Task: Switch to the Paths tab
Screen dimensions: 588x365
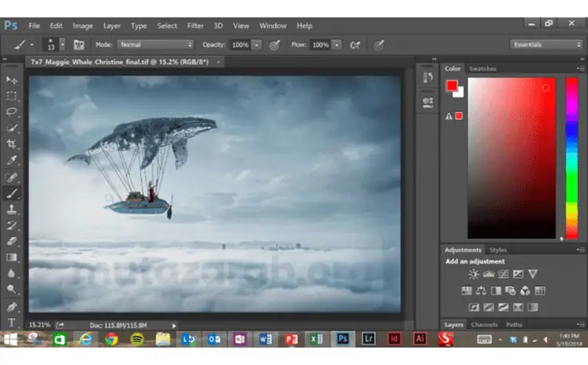Action: click(514, 324)
